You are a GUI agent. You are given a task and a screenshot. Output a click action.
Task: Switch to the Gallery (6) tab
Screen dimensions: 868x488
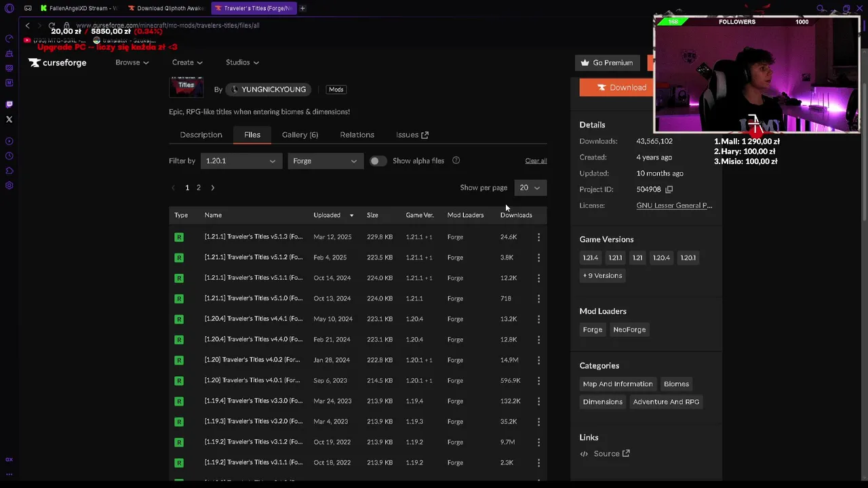300,135
